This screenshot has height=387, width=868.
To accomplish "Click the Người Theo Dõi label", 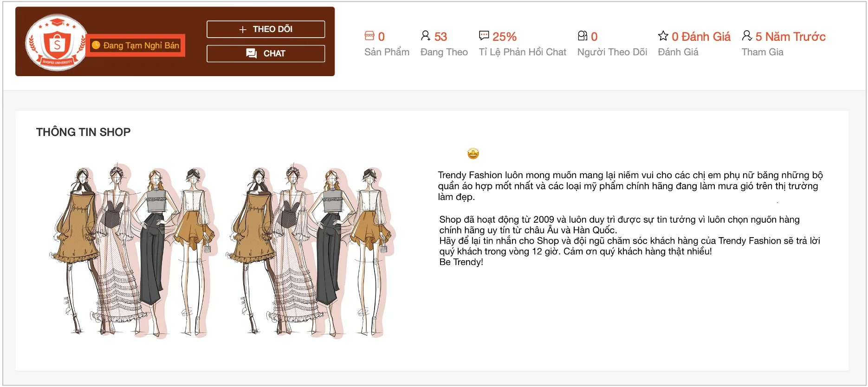I will [612, 52].
